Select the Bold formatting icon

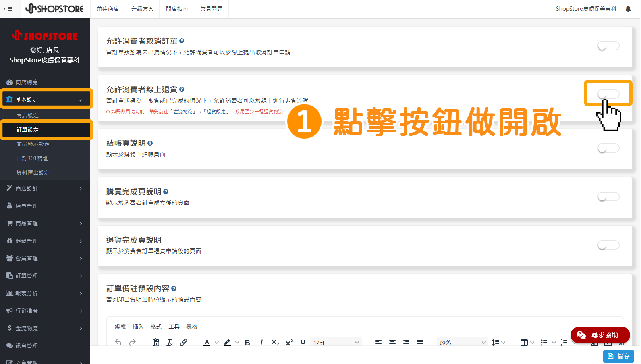click(247, 342)
